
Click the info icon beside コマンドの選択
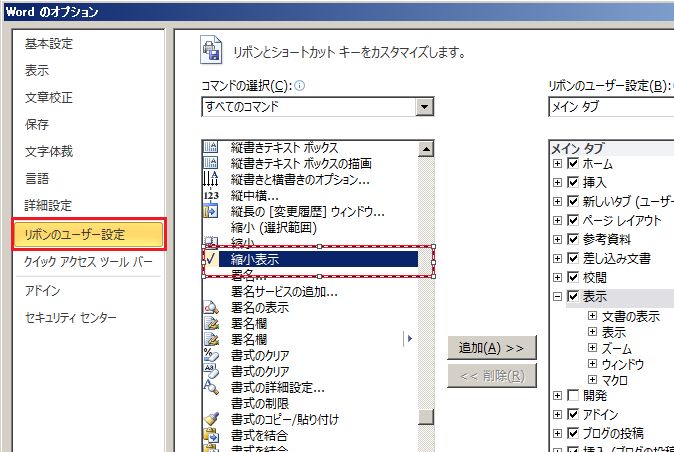click(x=300, y=86)
